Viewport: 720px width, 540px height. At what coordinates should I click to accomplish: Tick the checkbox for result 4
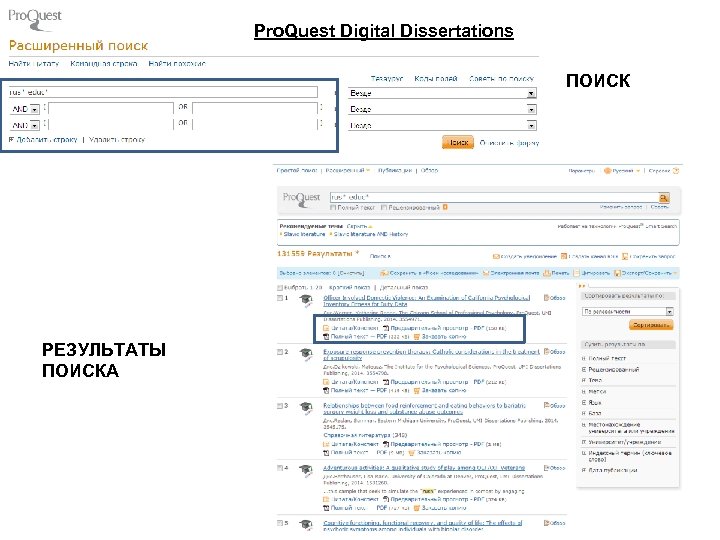click(x=280, y=468)
